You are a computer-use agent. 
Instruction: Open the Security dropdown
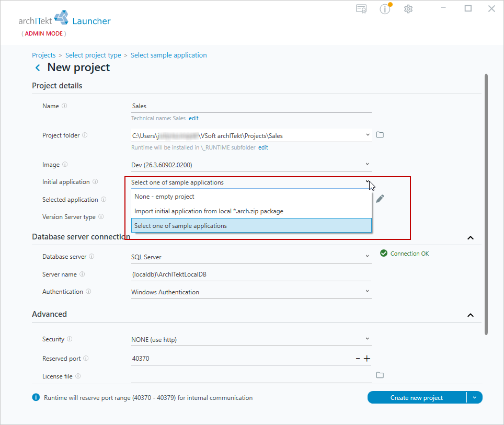tap(368, 339)
